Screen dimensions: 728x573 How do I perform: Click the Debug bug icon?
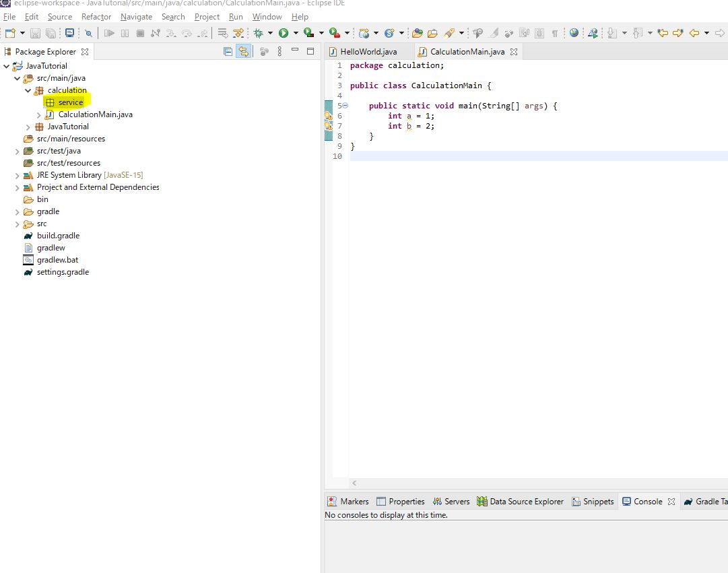258,33
